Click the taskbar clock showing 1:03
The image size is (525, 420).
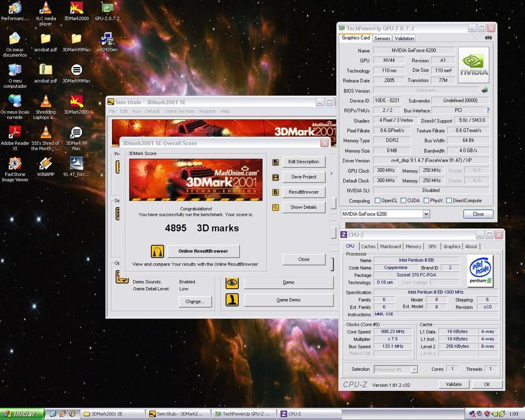[514, 414]
